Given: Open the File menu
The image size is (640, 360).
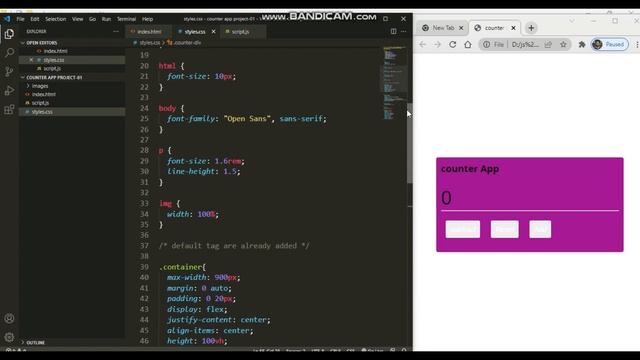Looking at the screenshot, I should pos(20,19).
